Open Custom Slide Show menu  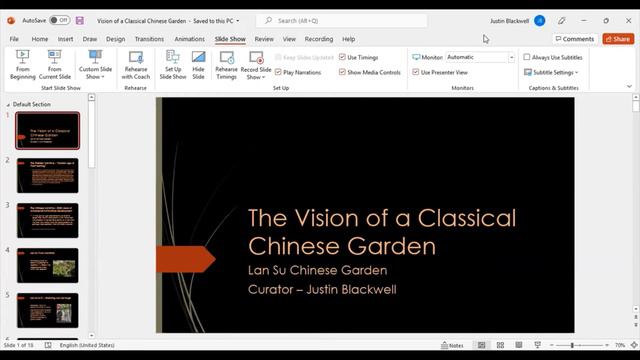coord(95,65)
